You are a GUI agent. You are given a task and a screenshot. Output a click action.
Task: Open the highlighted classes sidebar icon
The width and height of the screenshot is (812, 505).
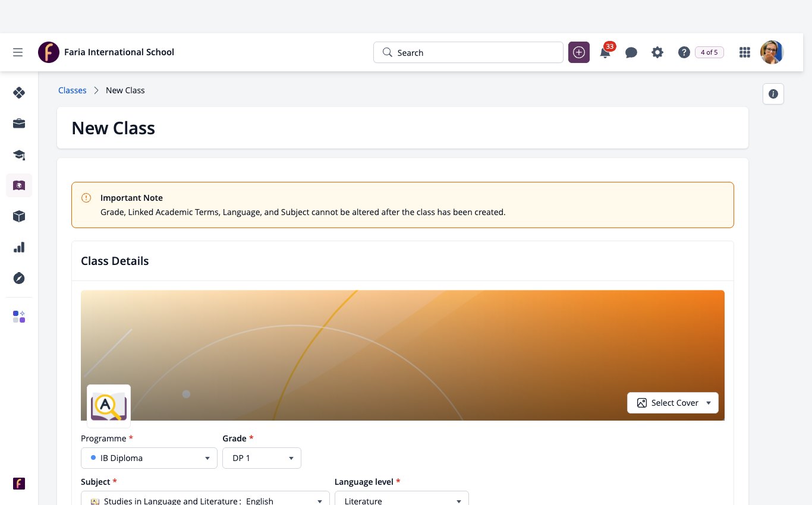[19, 185]
